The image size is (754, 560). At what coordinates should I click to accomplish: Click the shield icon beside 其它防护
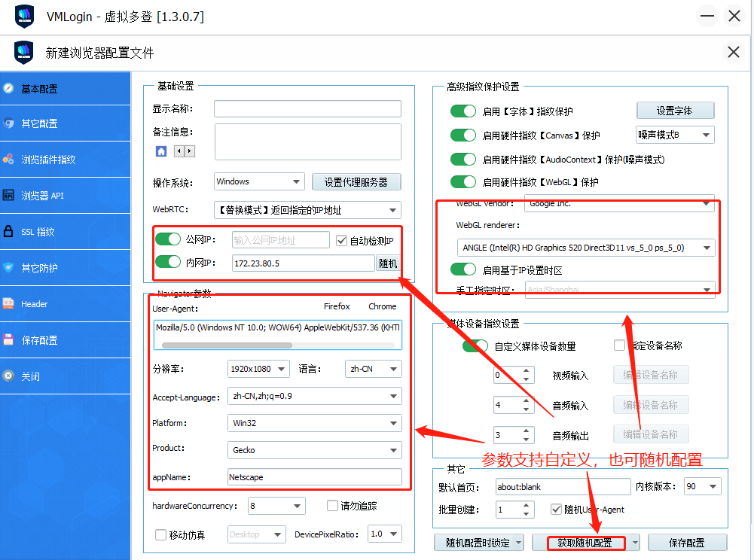tap(8, 267)
